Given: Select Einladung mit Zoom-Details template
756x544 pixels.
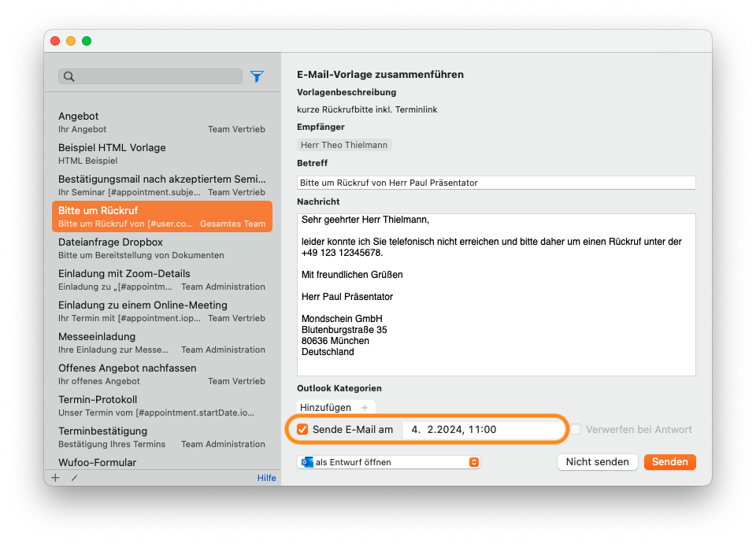Looking at the screenshot, I should (x=162, y=279).
